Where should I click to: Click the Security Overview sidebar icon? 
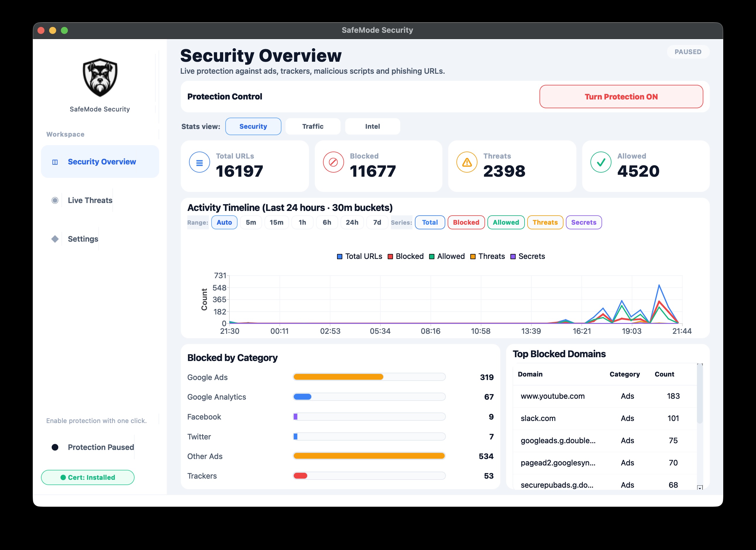click(x=55, y=162)
